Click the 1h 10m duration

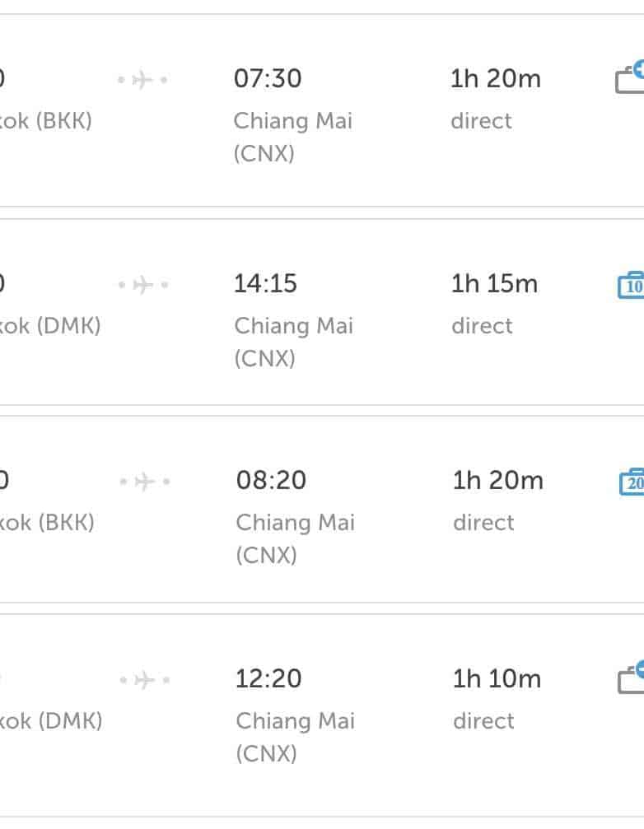[497, 679]
